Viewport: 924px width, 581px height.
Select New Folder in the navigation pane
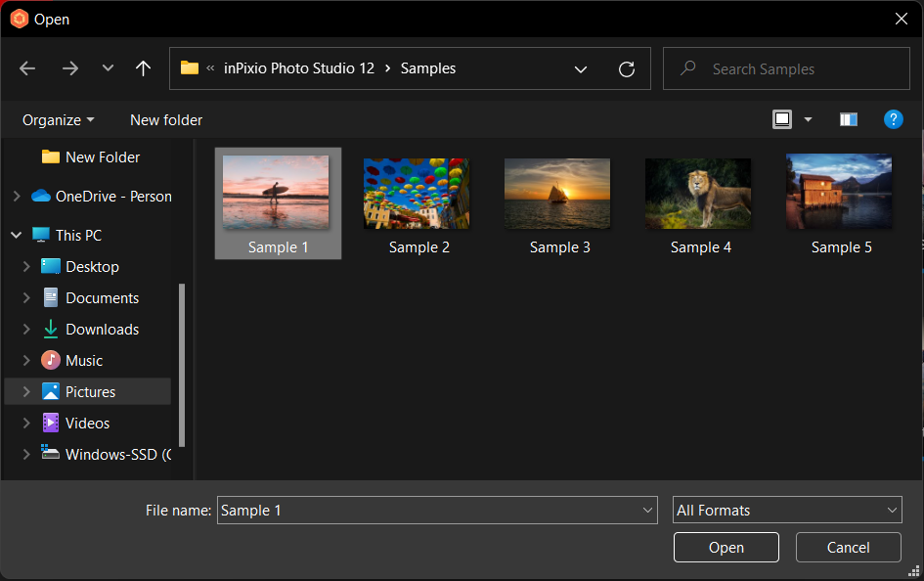pyautogui.click(x=91, y=157)
